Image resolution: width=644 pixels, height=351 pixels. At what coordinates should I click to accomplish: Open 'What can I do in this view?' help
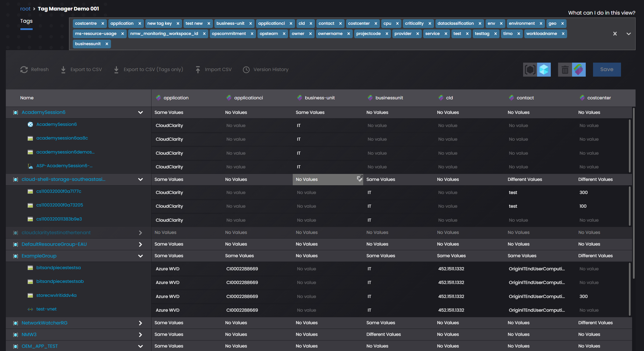(x=601, y=13)
